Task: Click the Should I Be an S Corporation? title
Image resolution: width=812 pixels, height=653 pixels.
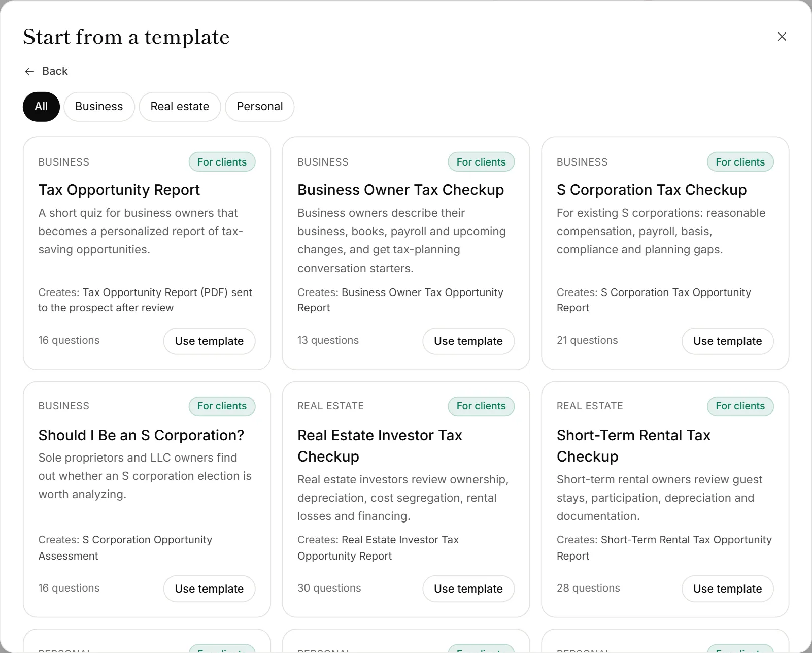Action: (141, 435)
